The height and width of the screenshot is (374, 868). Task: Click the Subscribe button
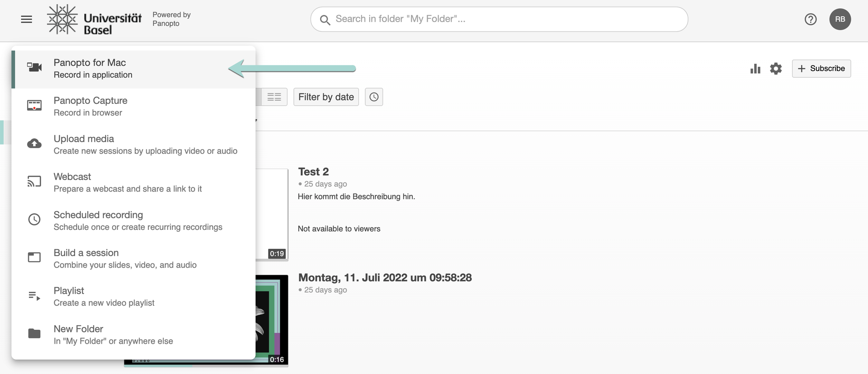pyautogui.click(x=821, y=69)
